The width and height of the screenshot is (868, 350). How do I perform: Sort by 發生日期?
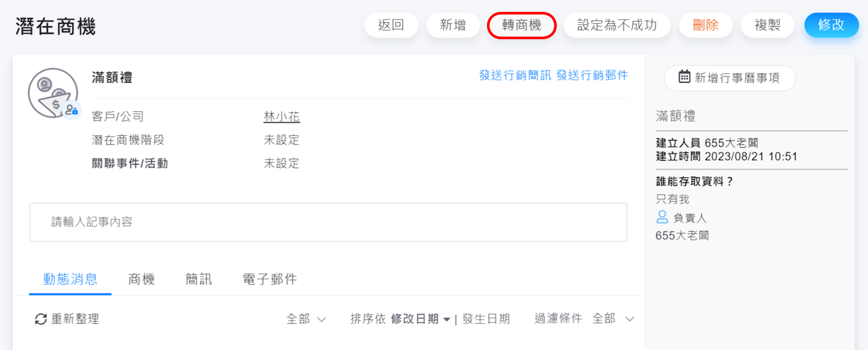(486, 319)
